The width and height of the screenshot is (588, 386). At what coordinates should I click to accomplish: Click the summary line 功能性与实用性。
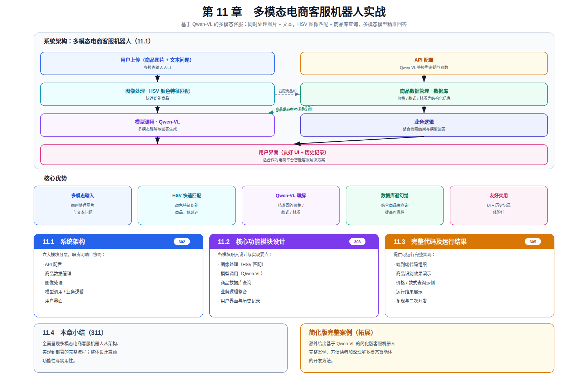pyautogui.click(x=59, y=361)
